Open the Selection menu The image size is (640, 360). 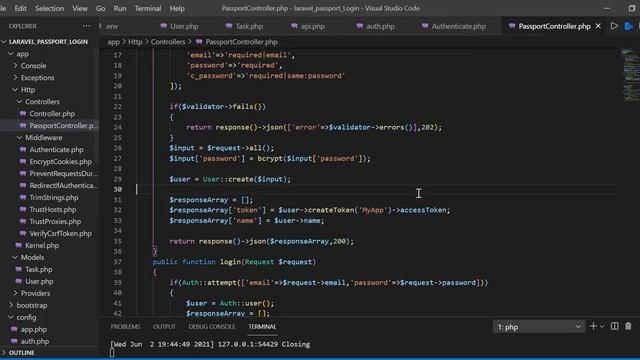pyautogui.click(x=49, y=8)
